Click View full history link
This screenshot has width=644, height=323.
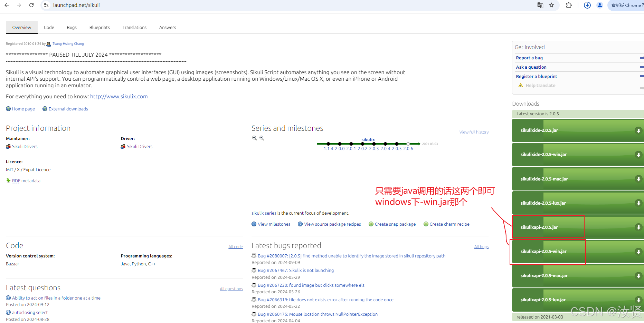pos(474,132)
